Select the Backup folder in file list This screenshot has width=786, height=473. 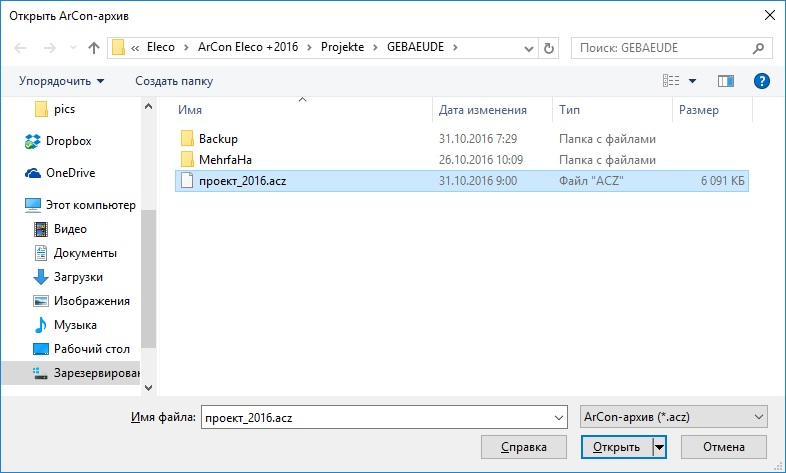218,138
